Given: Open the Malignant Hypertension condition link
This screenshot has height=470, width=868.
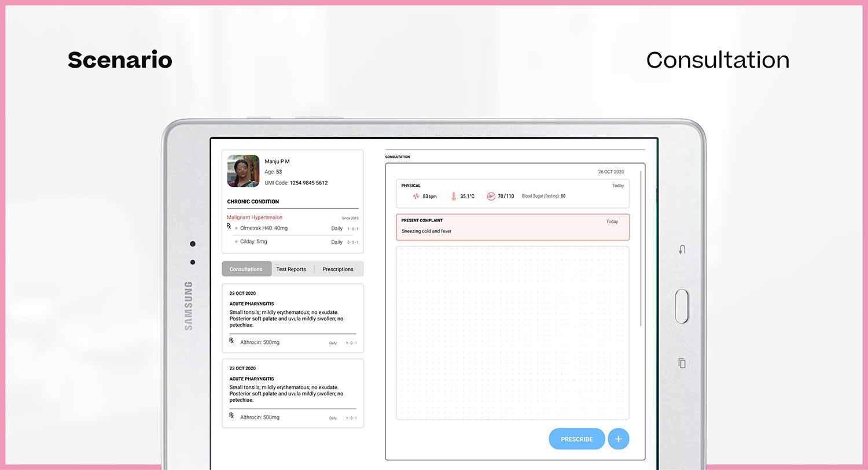Looking at the screenshot, I should click(x=255, y=217).
